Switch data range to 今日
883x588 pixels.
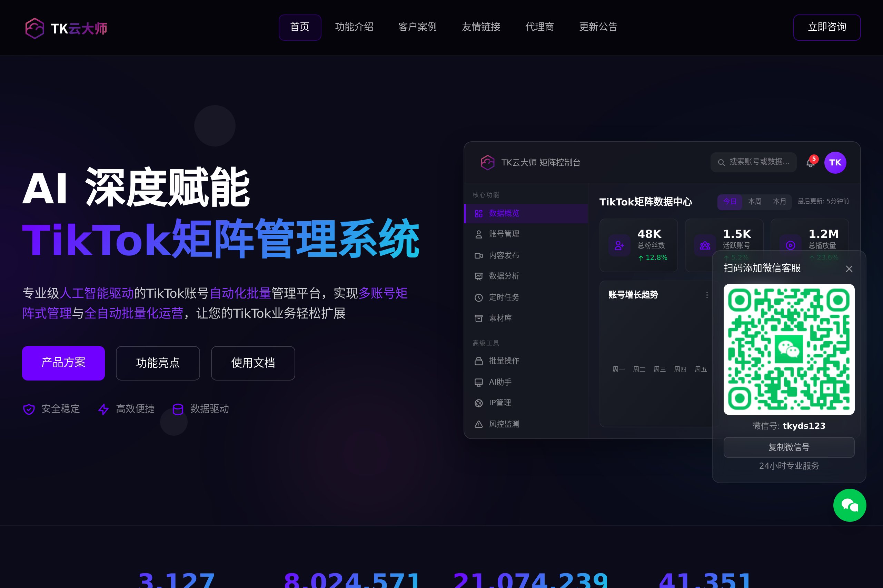[730, 202]
